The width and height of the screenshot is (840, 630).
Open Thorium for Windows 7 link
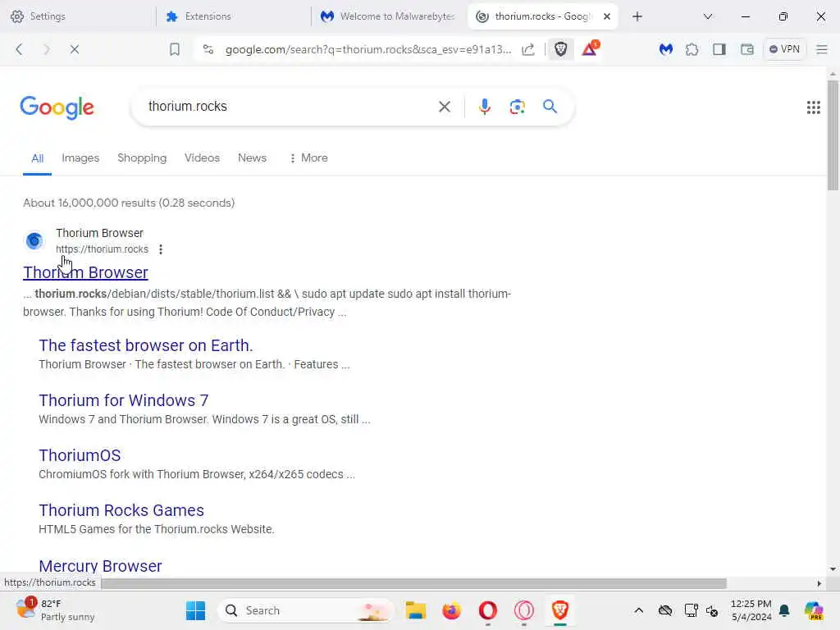tap(123, 400)
